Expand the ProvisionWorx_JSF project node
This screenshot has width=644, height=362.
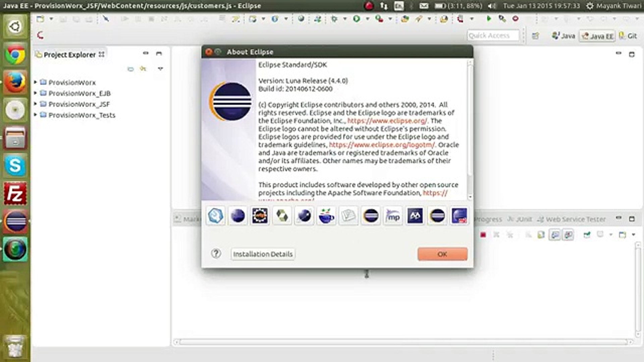[x=36, y=104]
